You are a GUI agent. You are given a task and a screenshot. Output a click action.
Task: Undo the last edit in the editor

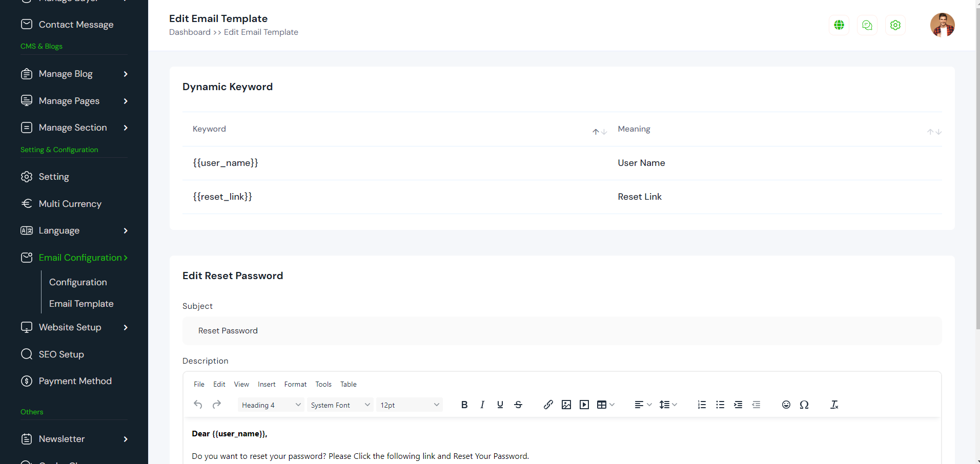tap(198, 405)
